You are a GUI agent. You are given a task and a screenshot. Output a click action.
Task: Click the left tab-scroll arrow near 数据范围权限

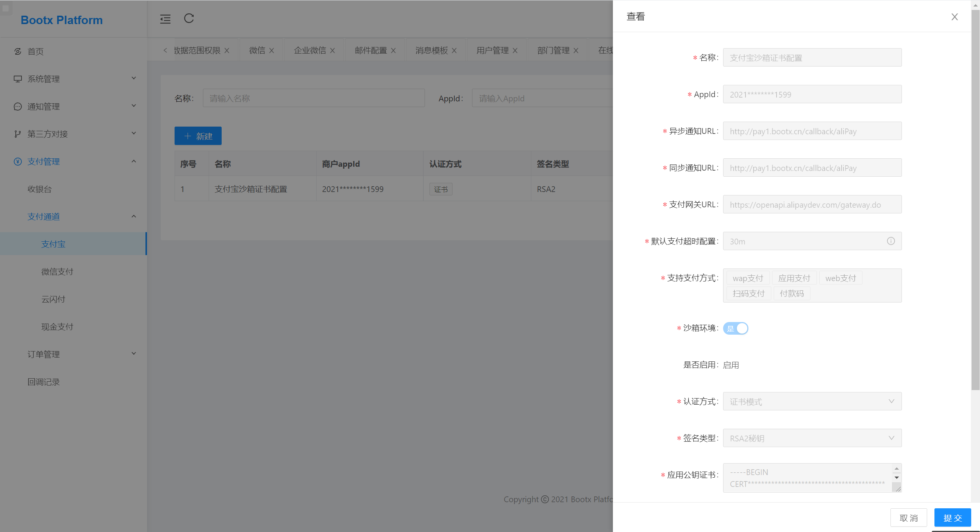point(165,50)
